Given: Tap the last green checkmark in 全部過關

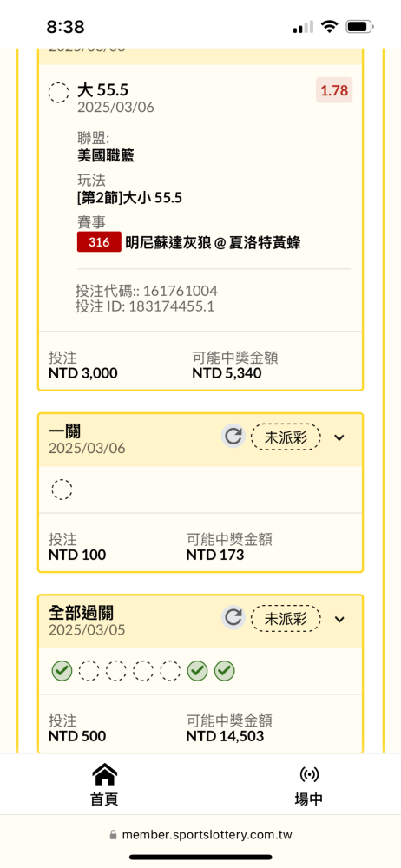Looking at the screenshot, I should click(x=224, y=671).
